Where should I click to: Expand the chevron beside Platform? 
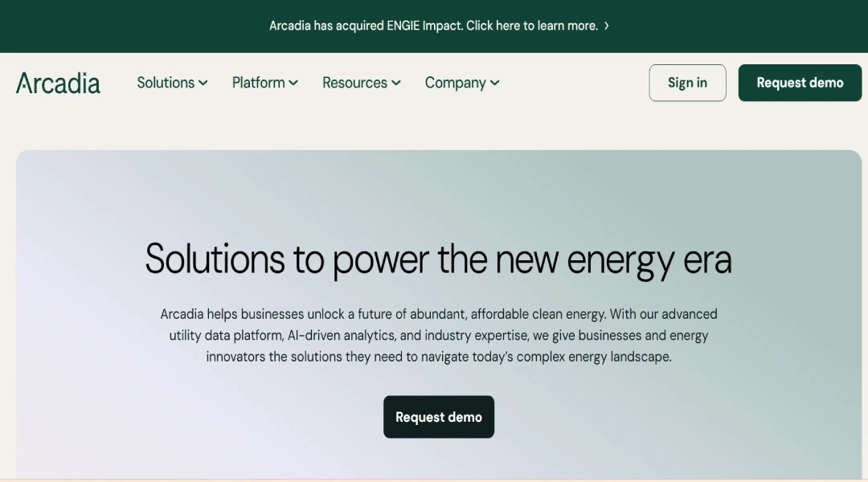click(293, 83)
